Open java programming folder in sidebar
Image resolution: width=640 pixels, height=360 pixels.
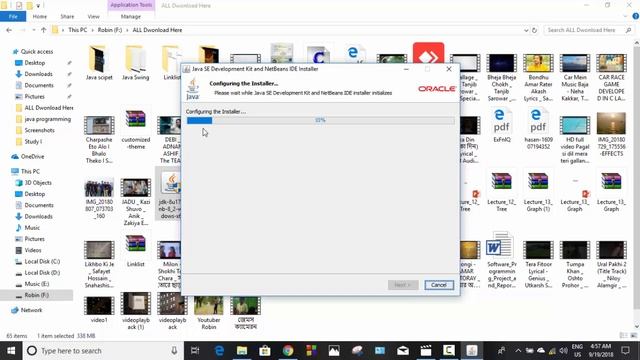tap(47, 119)
